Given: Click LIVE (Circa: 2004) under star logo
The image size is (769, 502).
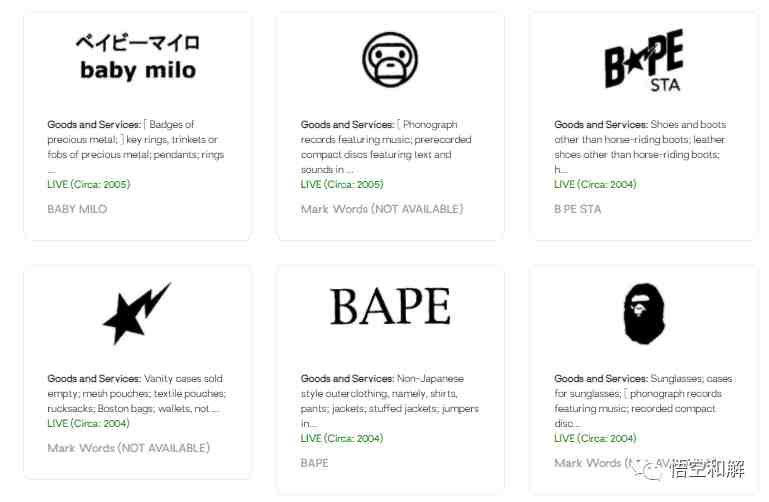Looking at the screenshot, I should coord(88,423).
